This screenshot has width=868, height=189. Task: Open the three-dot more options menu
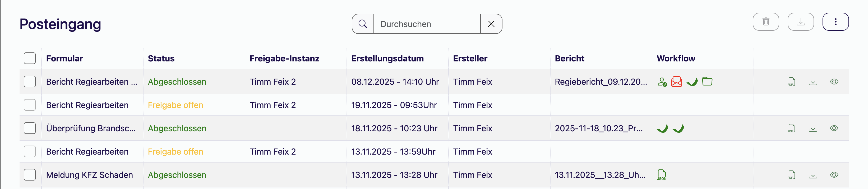835,22
